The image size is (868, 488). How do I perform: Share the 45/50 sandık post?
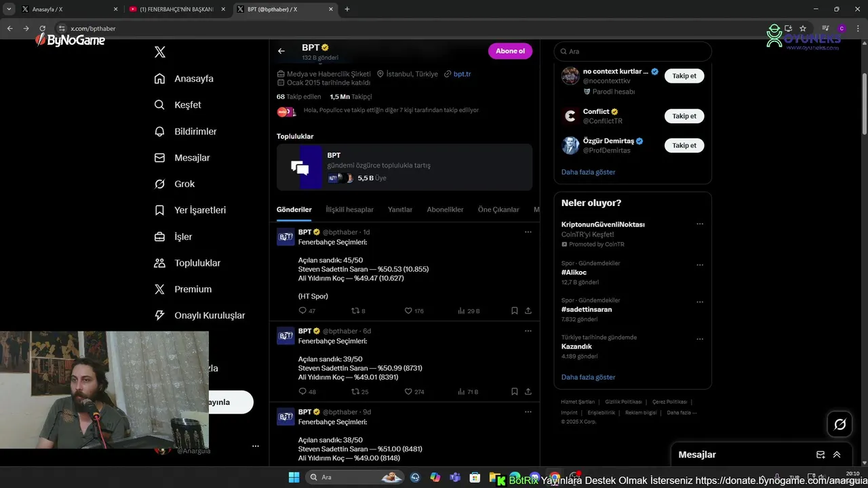(528, 310)
